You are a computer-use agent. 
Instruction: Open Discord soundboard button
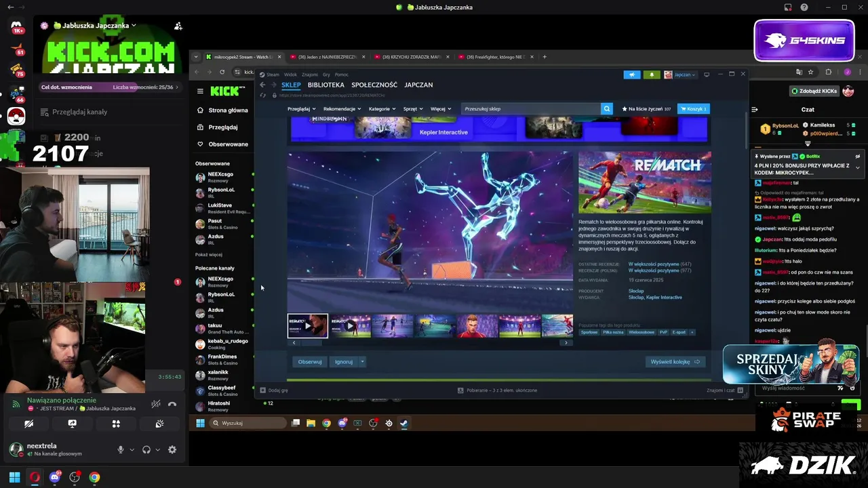click(x=159, y=424)
